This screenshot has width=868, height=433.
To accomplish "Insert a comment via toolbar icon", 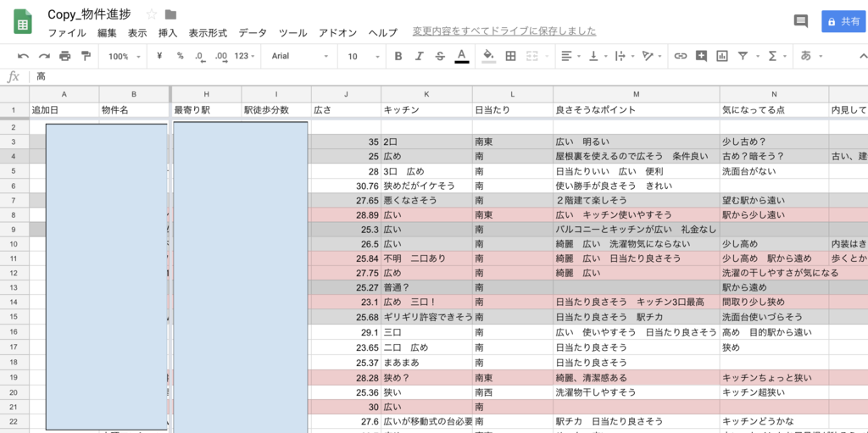I will point(701,56).
